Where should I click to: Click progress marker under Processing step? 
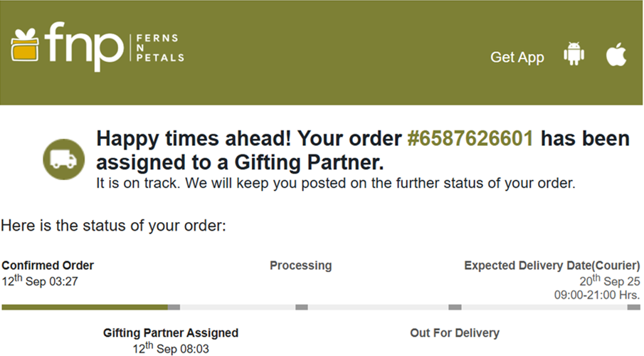coord(302,307)
